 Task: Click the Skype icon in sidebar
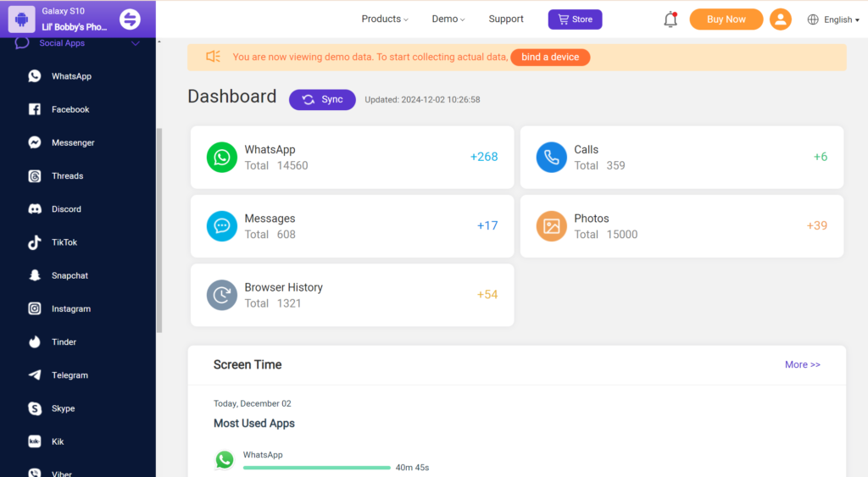(x=34, y=408)
